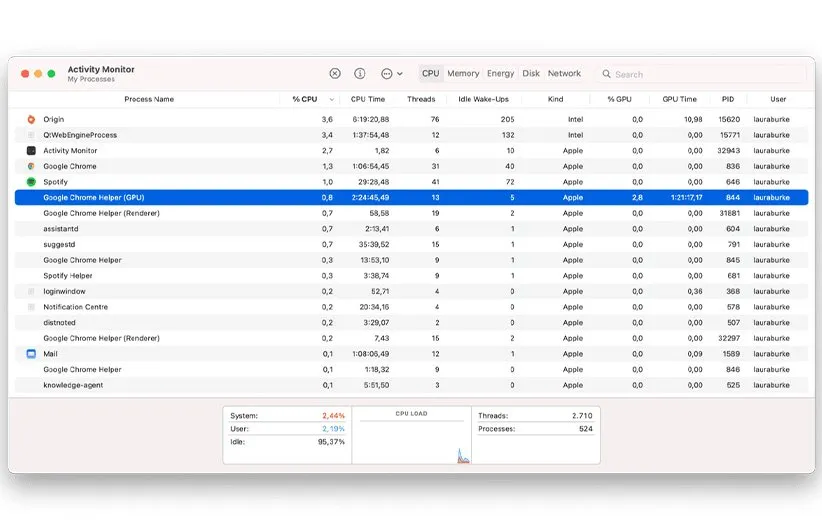Switch to the Memory tab
The width and height of the screenshot is (822, 522).
[463, 74]
